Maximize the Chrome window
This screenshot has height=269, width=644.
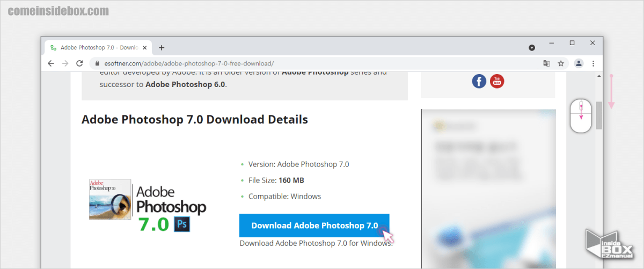[572, 43]
